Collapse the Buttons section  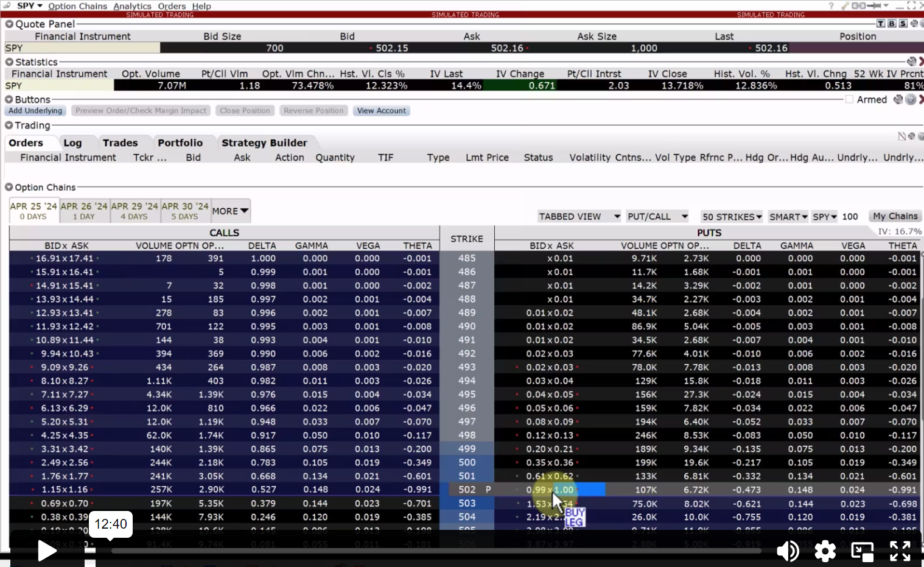click(x=9, y=100)
